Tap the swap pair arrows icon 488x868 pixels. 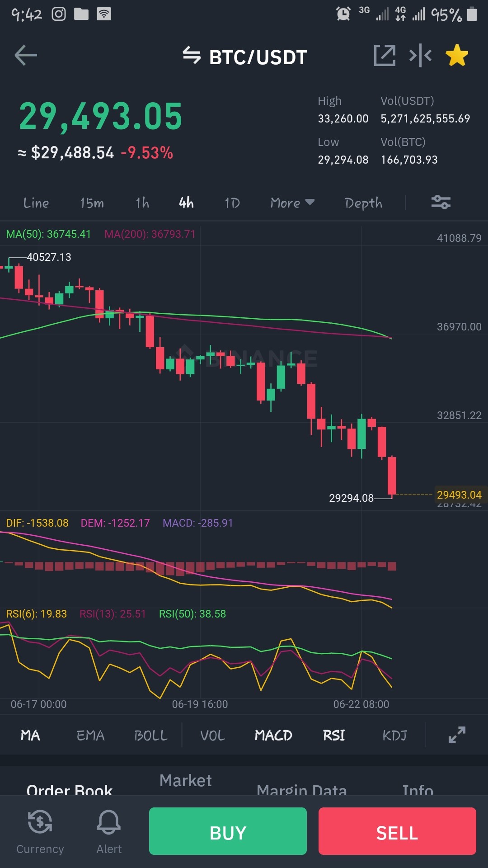point(192,56)
